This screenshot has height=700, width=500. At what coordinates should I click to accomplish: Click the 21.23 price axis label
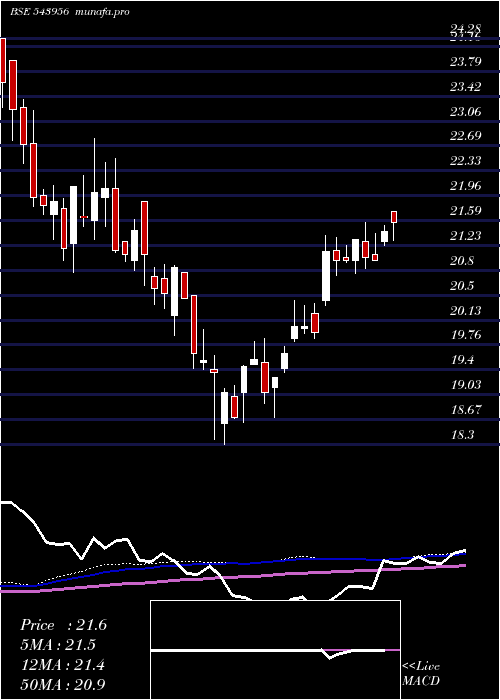coord(466,235)
